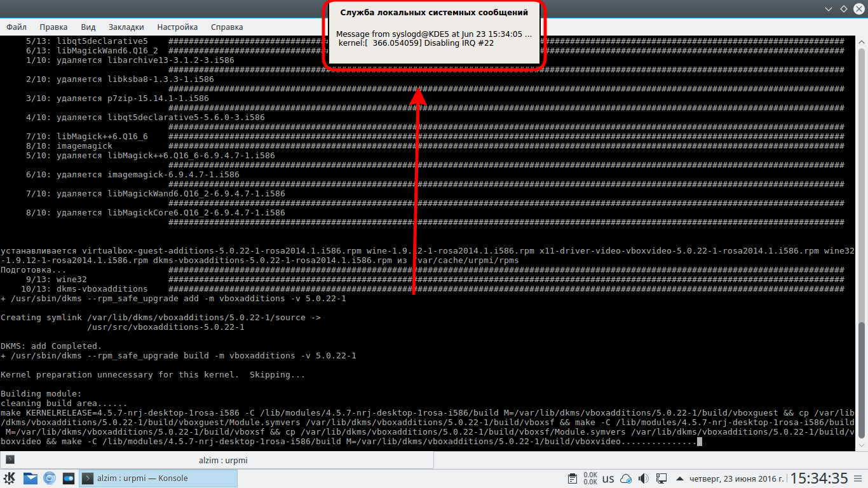Click the '9/13: wine32' terminal line
The image size is (868, 488).
pos(57,280)
